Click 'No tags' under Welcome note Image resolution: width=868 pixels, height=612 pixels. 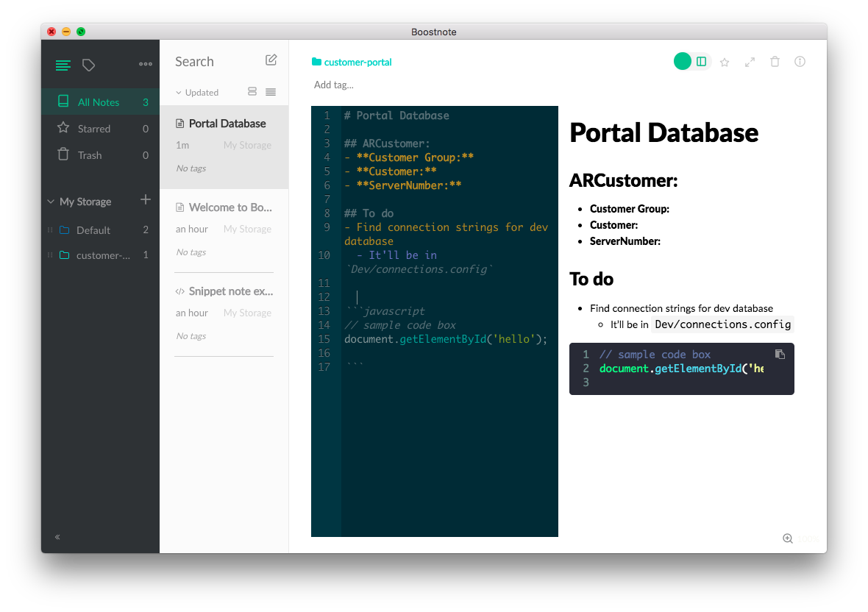tap(191, 252)
